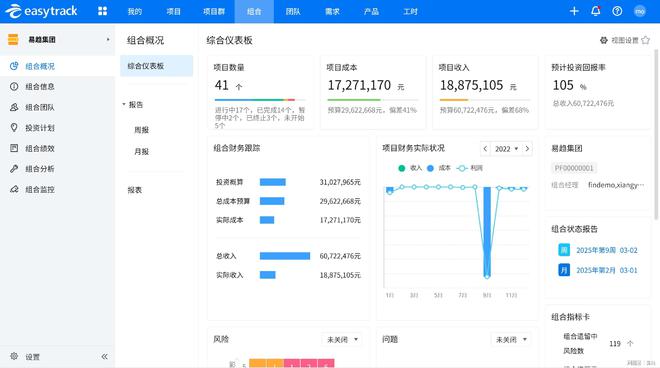
Task: Click the PF00000001 portfolio code
Action: [x=574, y=168]
